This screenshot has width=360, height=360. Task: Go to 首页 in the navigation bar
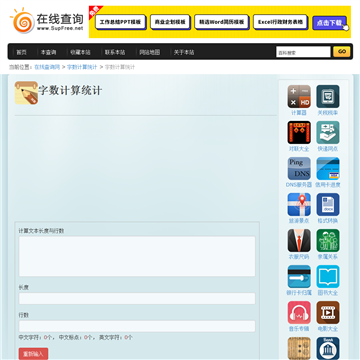coord(21,52)
